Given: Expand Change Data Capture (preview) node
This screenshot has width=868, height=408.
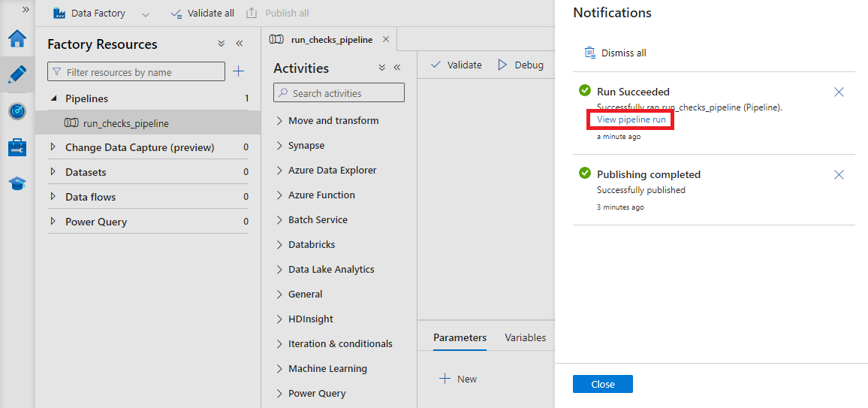Looking at the screenshot, I should 54,147.
